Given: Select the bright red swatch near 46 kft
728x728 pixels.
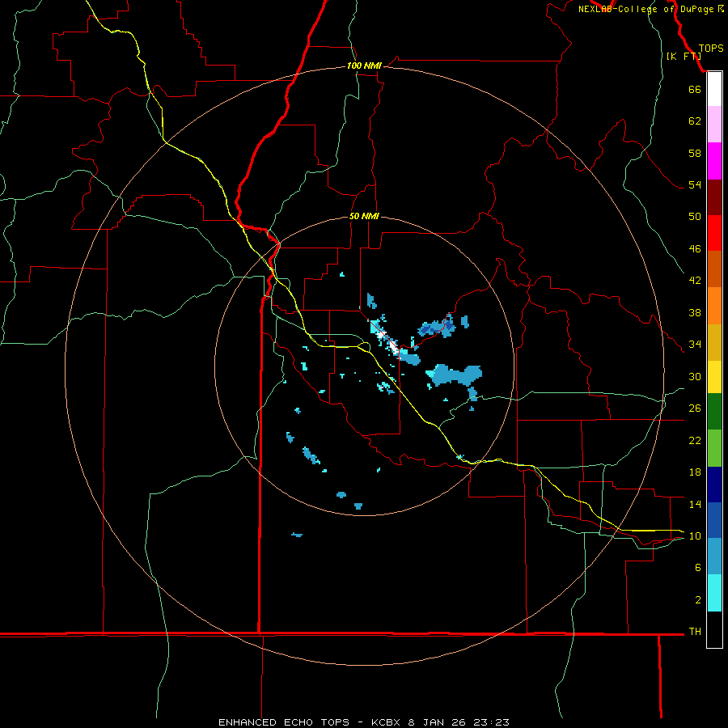Looking at the screenshot, I should click(x=714, y=233).
